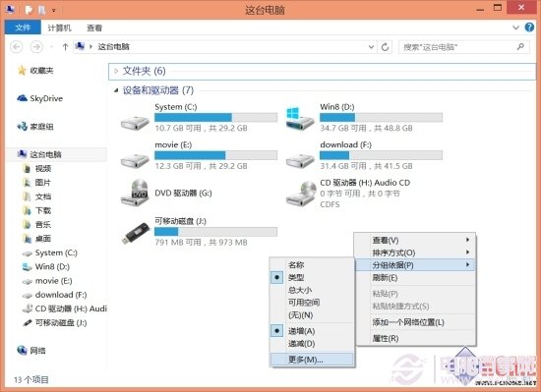The image size is (541, 392).
Task: Collapse the 设备和驱动器 (7) group
Action: click(116, 90)
